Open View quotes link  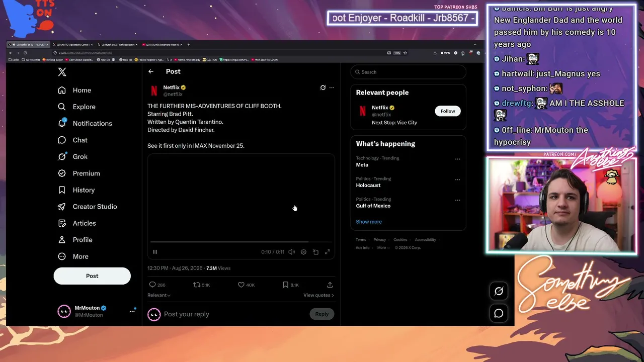pos(318,295)
